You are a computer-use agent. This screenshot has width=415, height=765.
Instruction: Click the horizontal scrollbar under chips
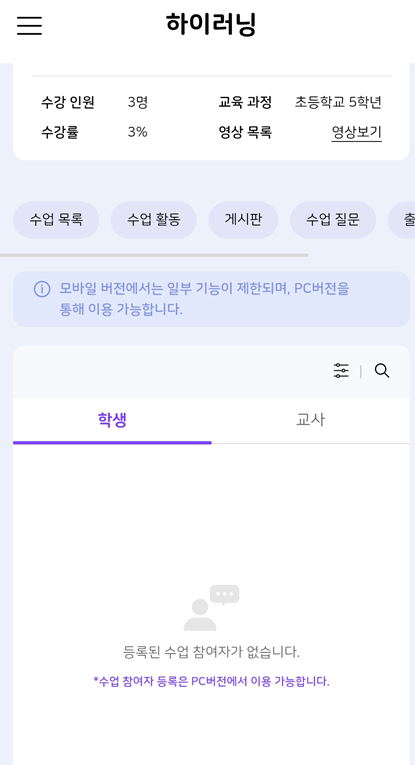pos(154,255)
